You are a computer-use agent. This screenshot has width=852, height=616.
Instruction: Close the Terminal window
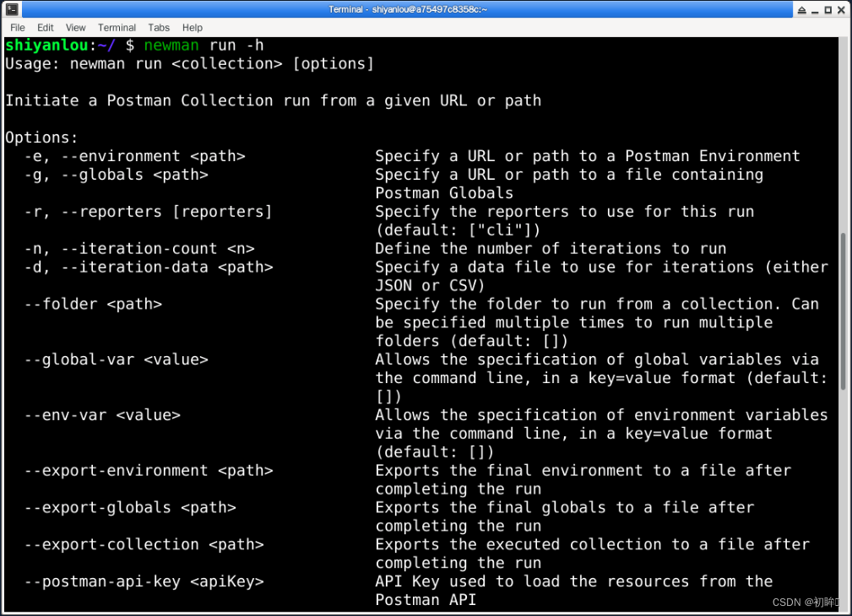(841, 10)
